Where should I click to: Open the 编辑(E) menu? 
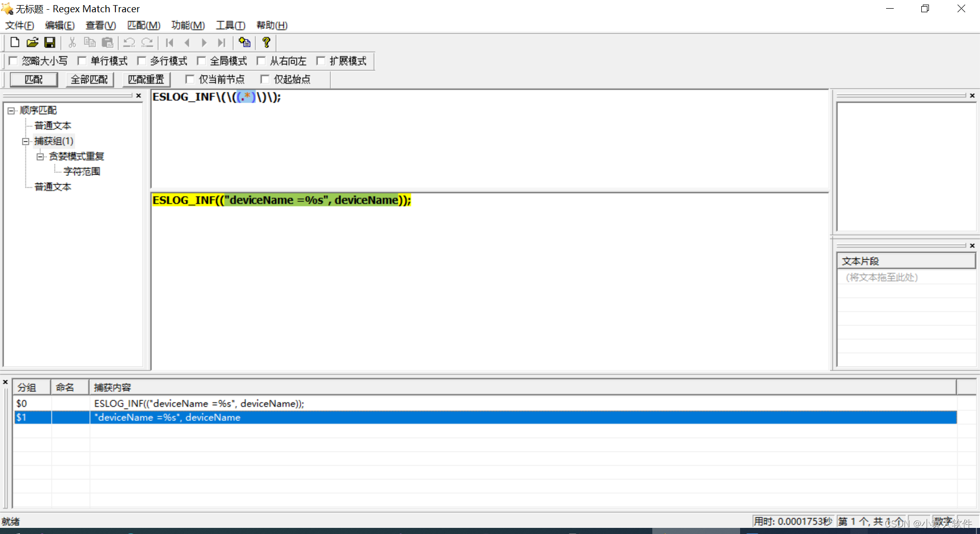(60, 26)
